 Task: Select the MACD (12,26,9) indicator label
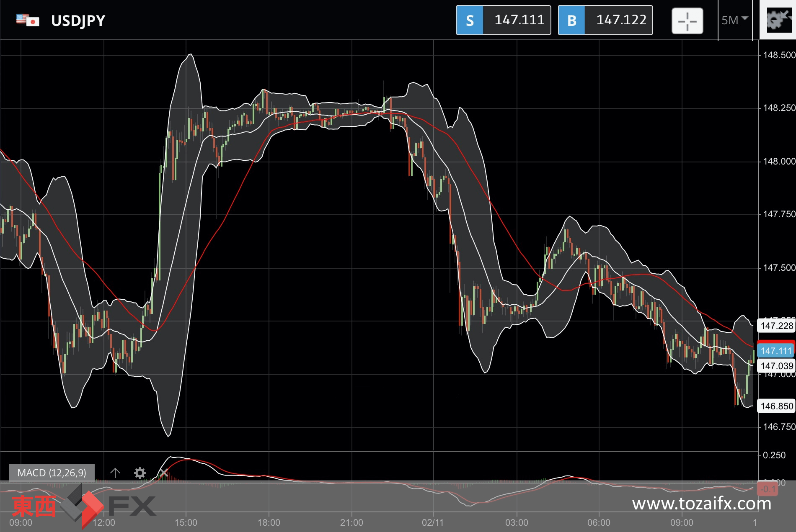pyautogui.click(x=52, y=473)
